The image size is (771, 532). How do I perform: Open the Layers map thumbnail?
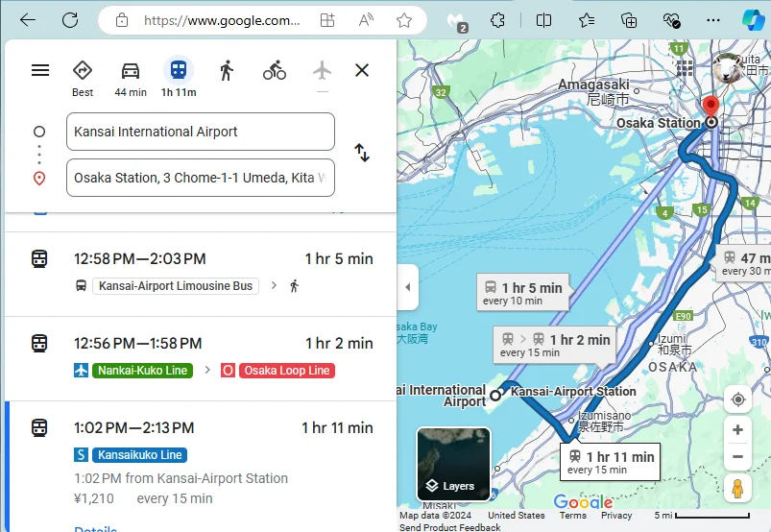point(453,464)
